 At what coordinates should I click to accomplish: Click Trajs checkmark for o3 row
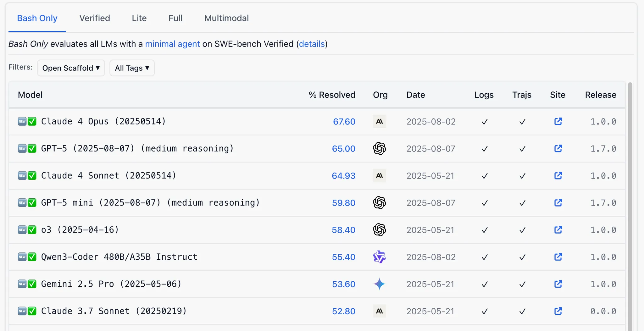click(522, 230)
